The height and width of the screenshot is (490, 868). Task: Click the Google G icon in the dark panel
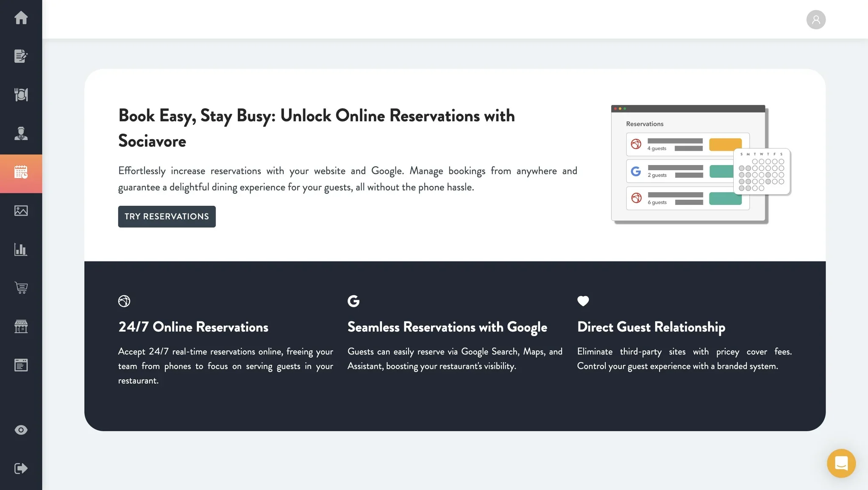pyautogui.click(x=353, y=301)
